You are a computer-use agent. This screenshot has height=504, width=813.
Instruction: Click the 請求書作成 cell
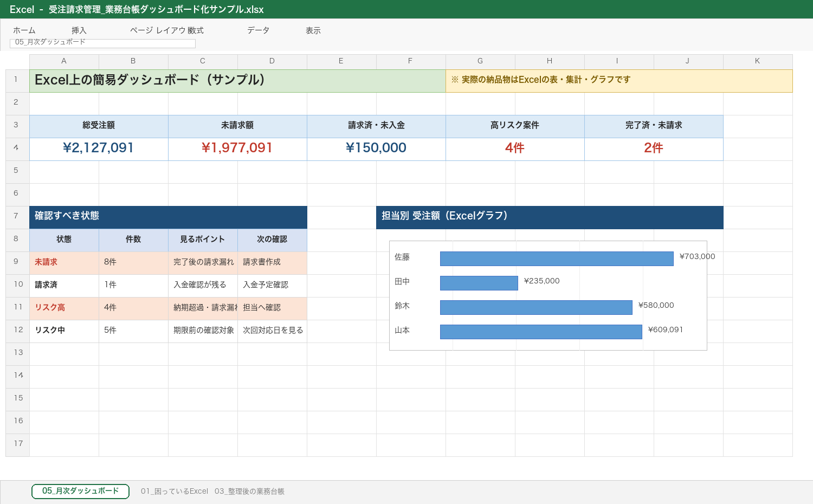point(272,263)
